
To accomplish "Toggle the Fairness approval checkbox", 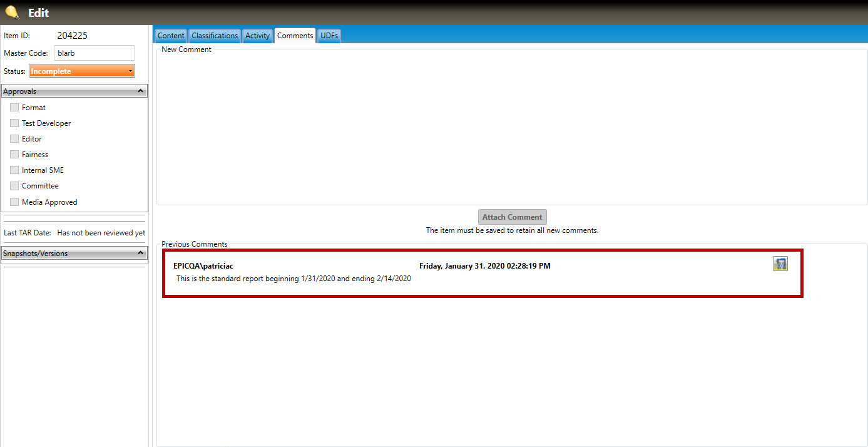I will pyautogui.click(x=14, y=155).
